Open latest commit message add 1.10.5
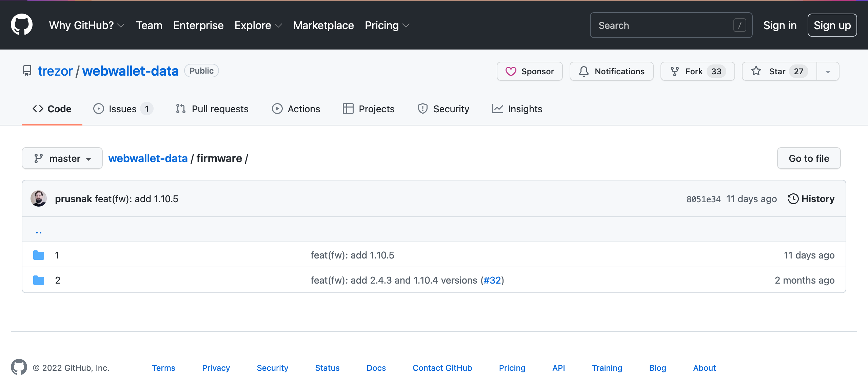This screenshot has height=384, width=868. (136, 199)
